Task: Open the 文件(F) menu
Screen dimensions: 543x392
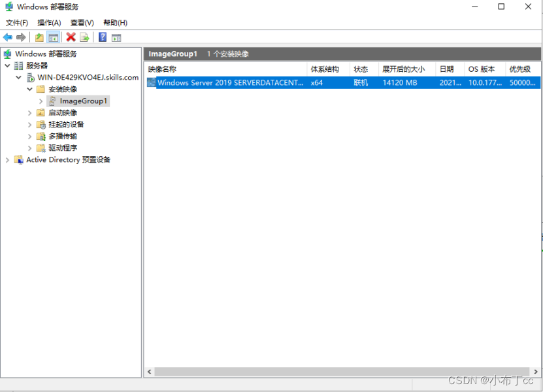Action: pyautogui.click(x=16, y=23)
